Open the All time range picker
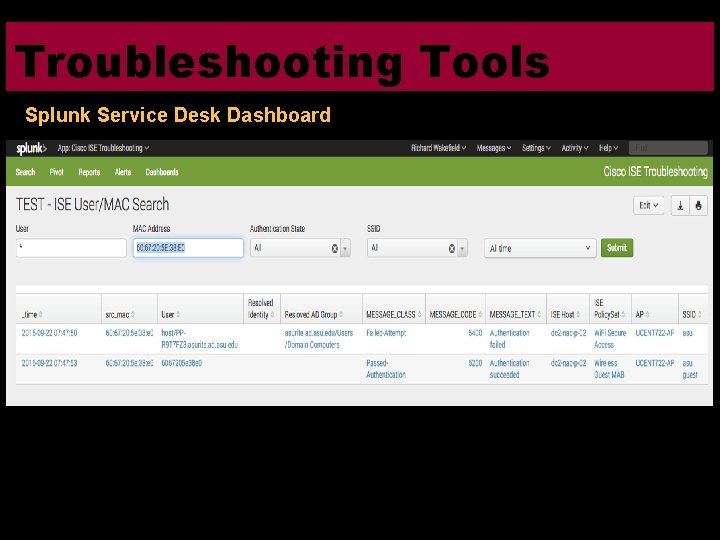The image size is (720, 540). click(x=540, y=248)
